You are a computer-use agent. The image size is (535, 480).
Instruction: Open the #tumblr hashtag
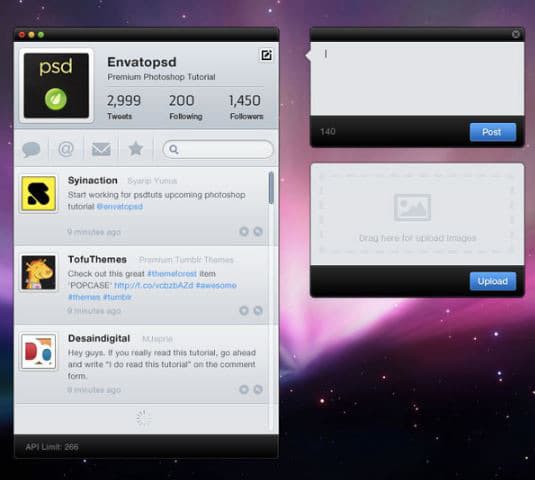click(x=117, y=297)
